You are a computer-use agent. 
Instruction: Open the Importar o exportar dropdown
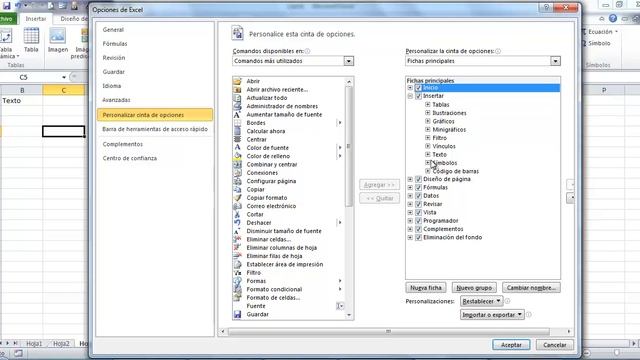[x=492, y=315]
